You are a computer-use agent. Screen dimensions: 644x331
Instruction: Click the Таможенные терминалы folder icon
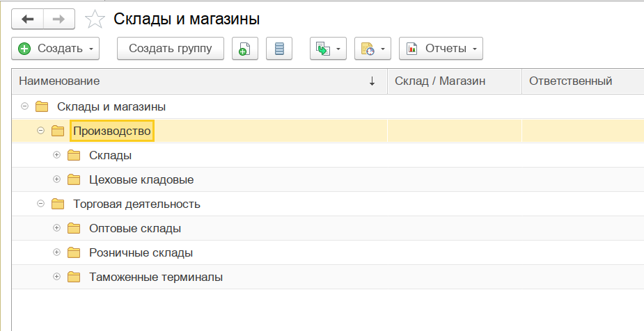pos(74,277)
